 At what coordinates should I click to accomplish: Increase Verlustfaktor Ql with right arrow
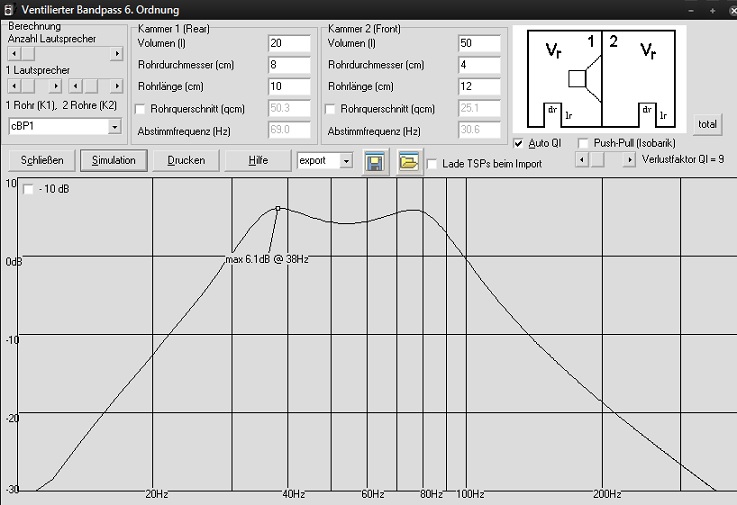coord(630,160)
